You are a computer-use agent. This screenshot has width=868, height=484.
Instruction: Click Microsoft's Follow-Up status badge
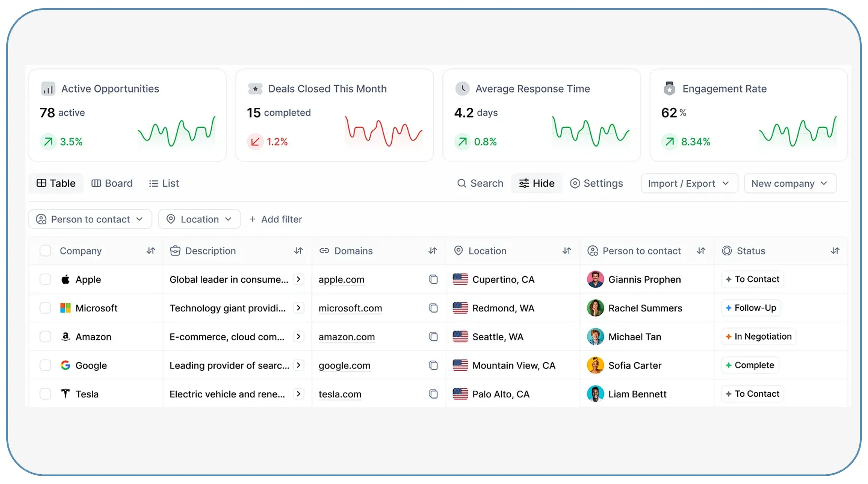pyautogui.click(x=751, y=308)
